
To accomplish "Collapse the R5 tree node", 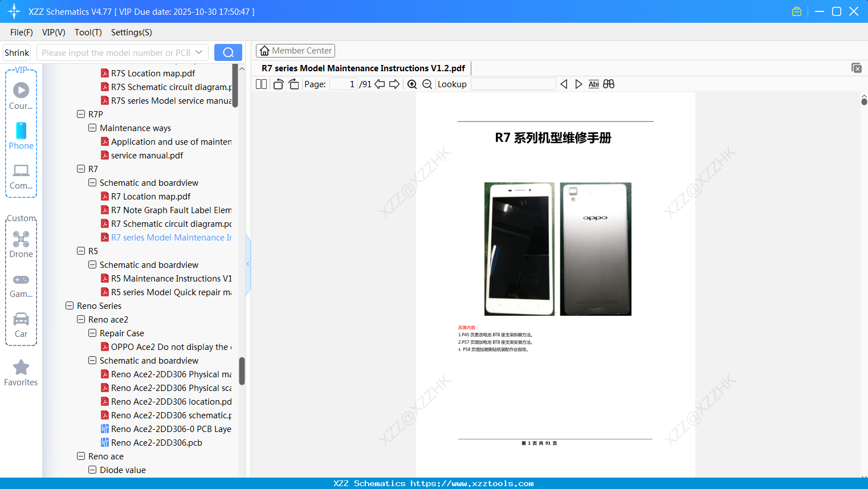I will 81,251.
